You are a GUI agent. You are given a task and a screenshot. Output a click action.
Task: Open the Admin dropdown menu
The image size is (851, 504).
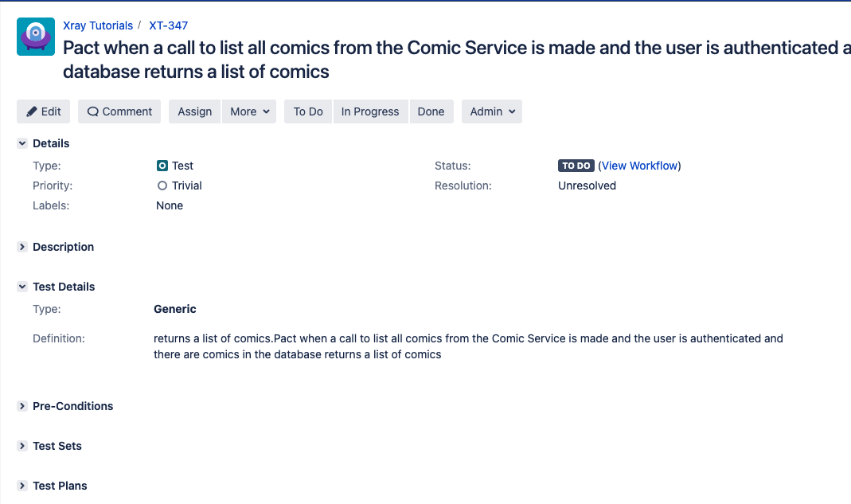[492, 111]
